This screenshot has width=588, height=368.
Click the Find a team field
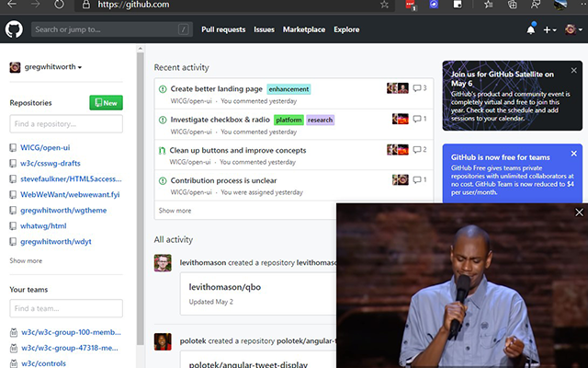click(66, 308)
